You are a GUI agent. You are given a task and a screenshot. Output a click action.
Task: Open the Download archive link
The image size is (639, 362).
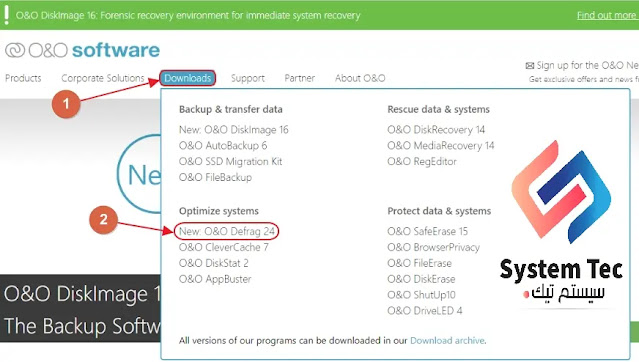pyautogui.click(x=447, y=340)
